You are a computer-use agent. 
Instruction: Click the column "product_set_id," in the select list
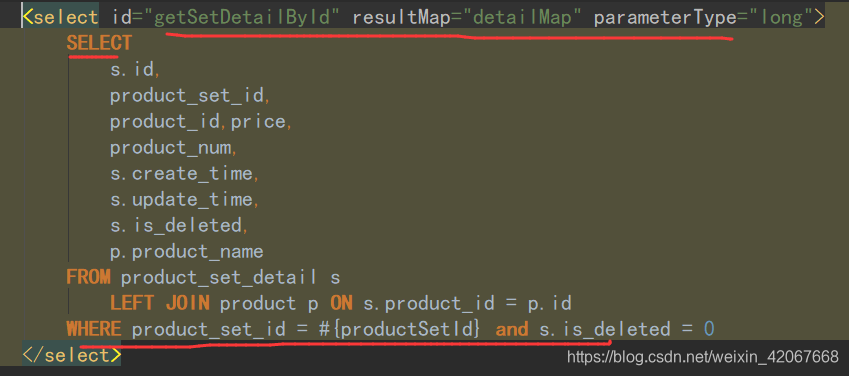[190, 95]
